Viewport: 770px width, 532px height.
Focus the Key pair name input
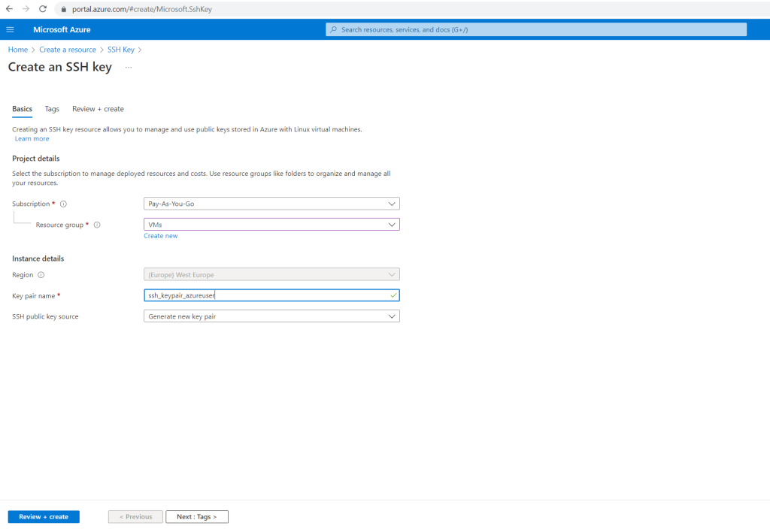coord(271,295)
